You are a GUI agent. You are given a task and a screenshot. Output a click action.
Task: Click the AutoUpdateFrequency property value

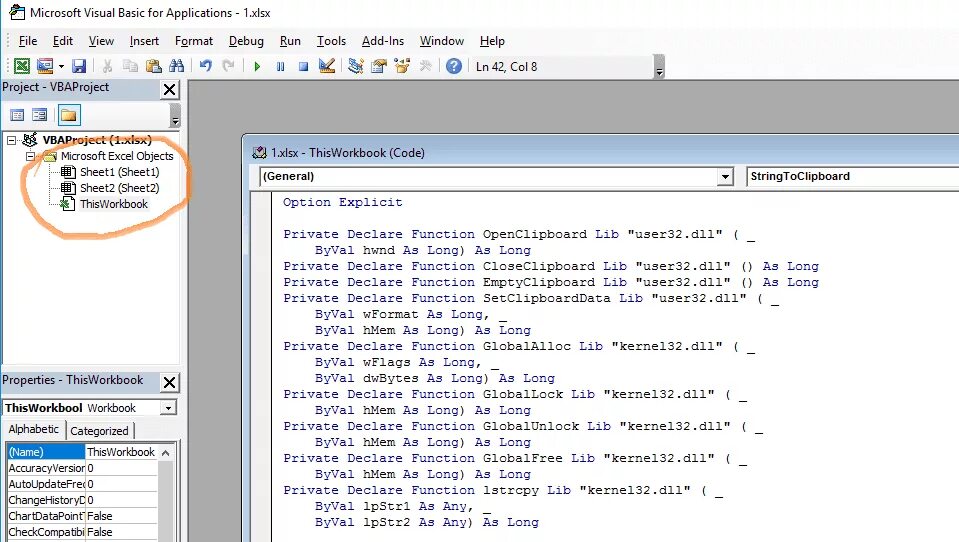121,484
